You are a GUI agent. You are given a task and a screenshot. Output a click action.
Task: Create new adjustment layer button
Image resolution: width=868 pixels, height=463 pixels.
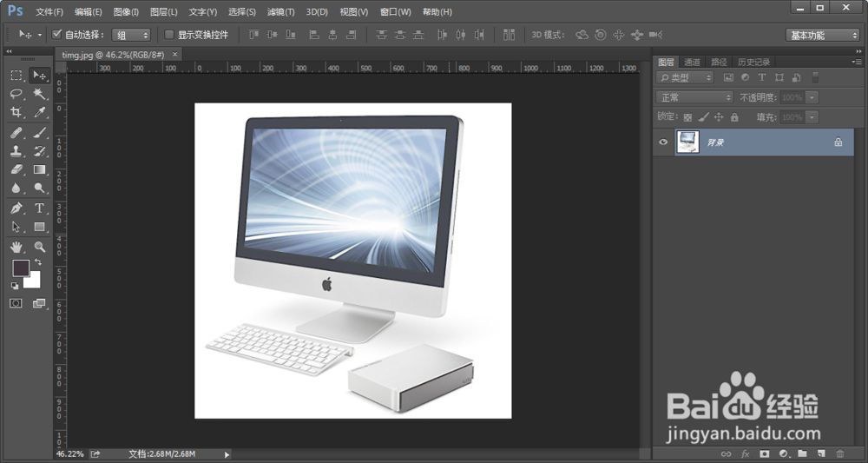coord(783,453)
